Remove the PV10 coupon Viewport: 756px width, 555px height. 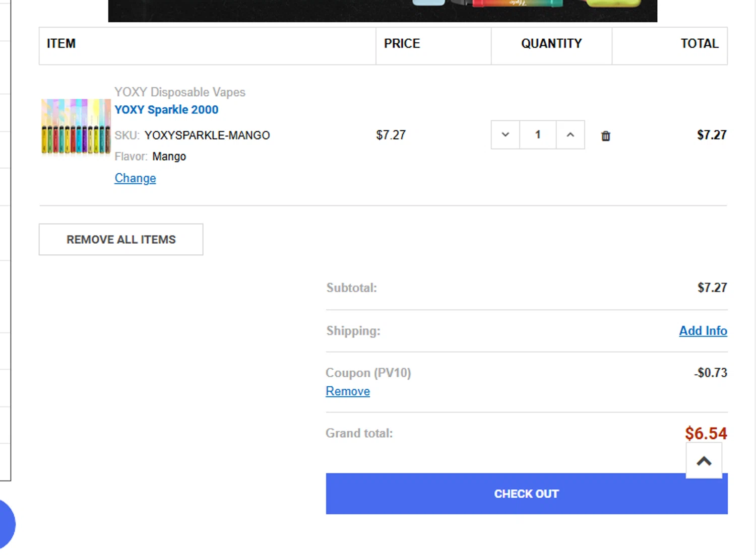[x=348, y=391]
